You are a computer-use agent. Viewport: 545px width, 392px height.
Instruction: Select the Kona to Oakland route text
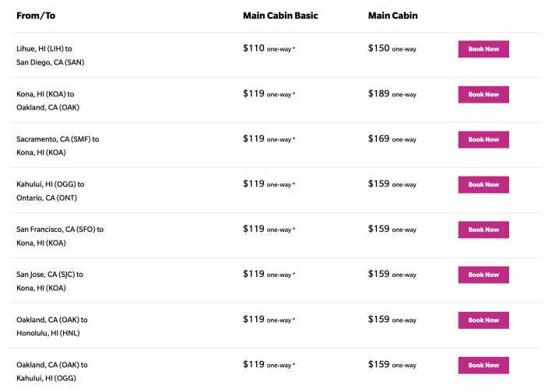(47, 100)
